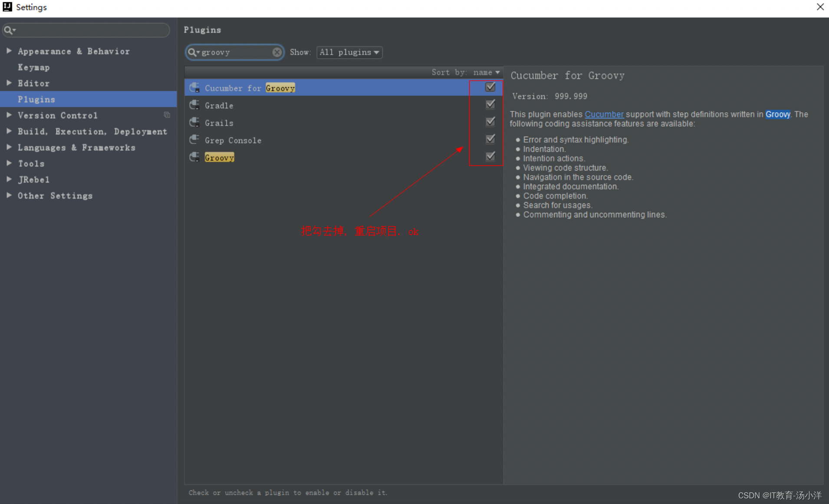Image resolution: width=829 pixels, height=504 pixels.
Task: Expand Languages & Frameworks node
Action: point(9,147)
